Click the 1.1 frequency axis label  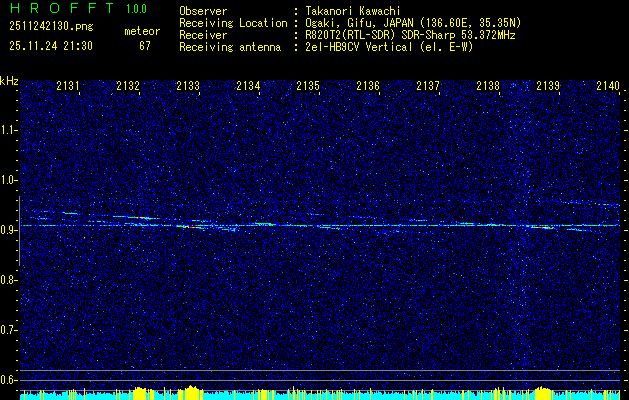pos(8,130)
